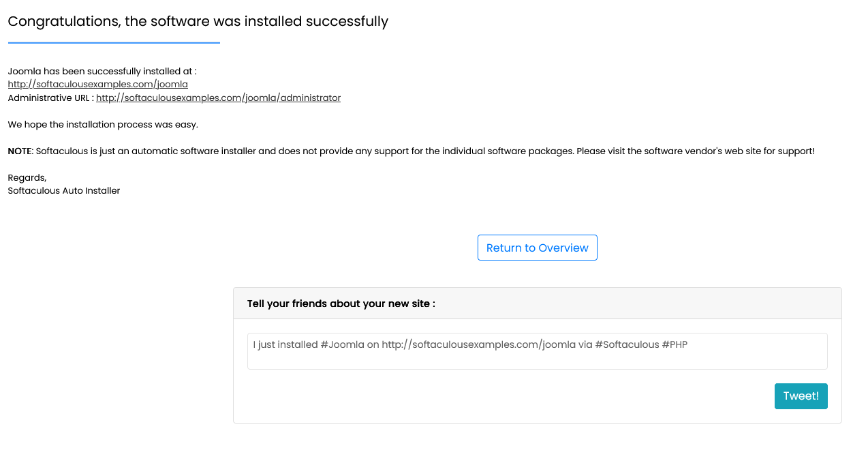Viewport: 868px width, 459px height.
Task: Visit the joomla/administrator backend link
Action: [x=218, y=98]
